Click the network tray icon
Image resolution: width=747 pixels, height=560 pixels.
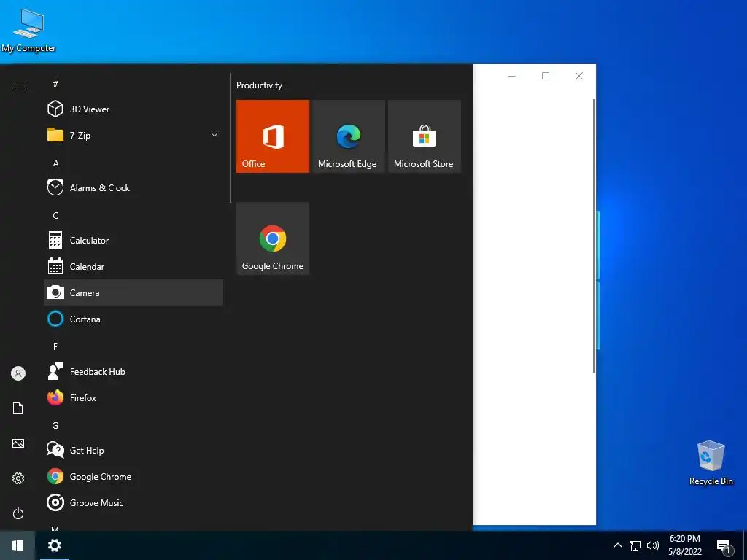point(635,545)
